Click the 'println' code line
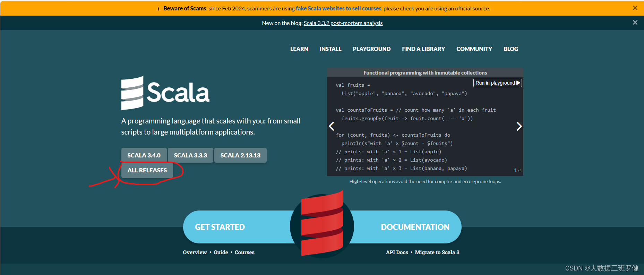This screenshot has width=644, height=275. pyautogui.click(x=397, y=143)
